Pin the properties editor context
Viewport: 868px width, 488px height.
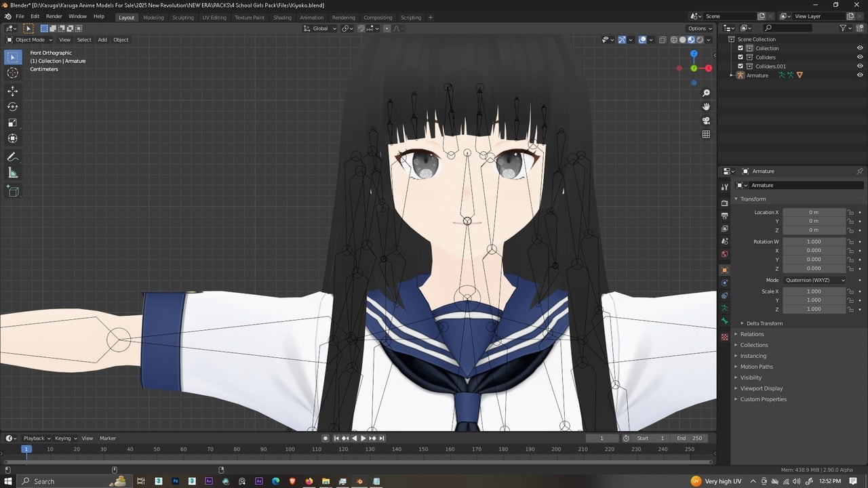pyautogui.click(x=860, y=171)
